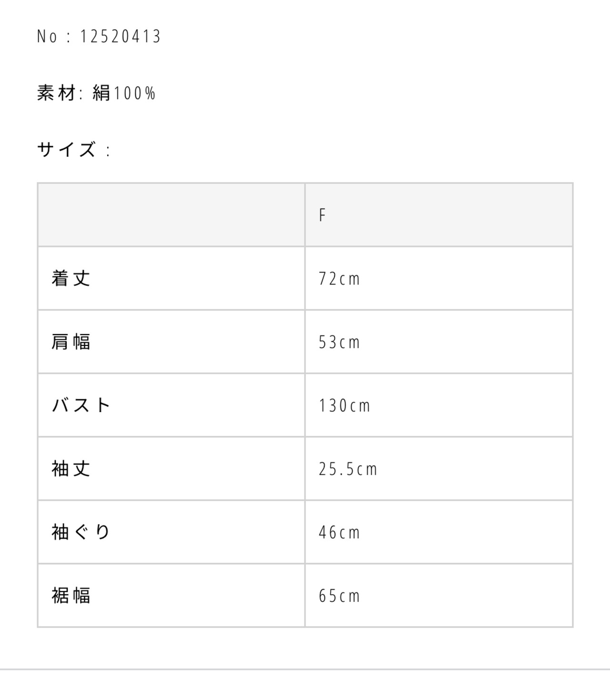Select the 袖丈 row label

tap(71, 469)
